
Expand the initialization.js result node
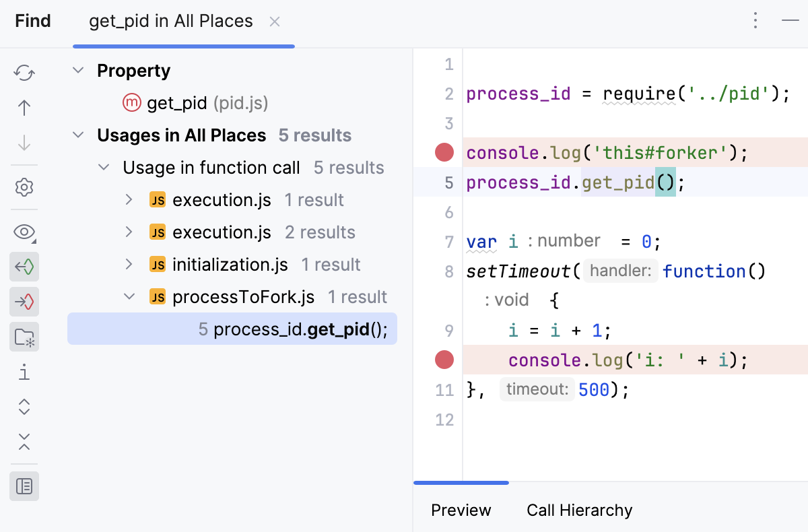click(129, 265)
